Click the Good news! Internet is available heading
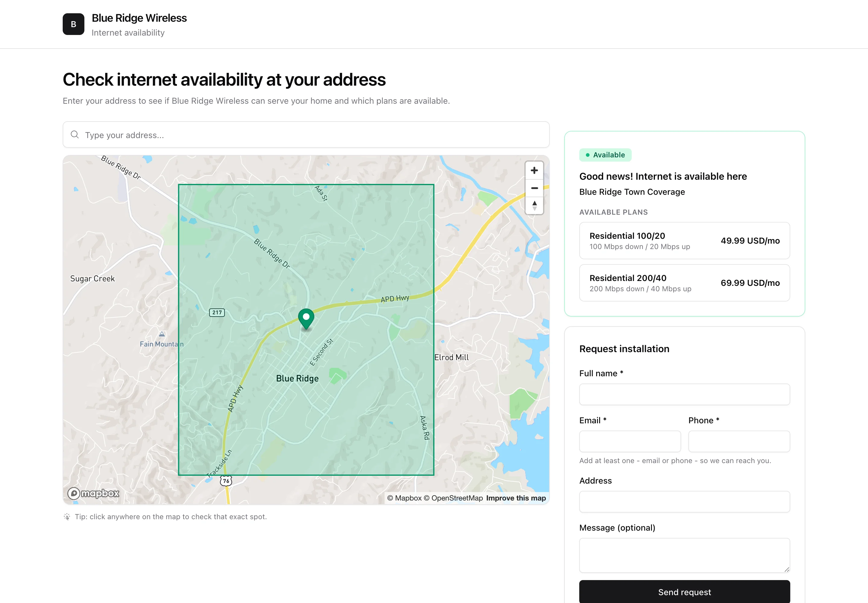The width and height of the screenshot is (868, 603). coord(663,176)
